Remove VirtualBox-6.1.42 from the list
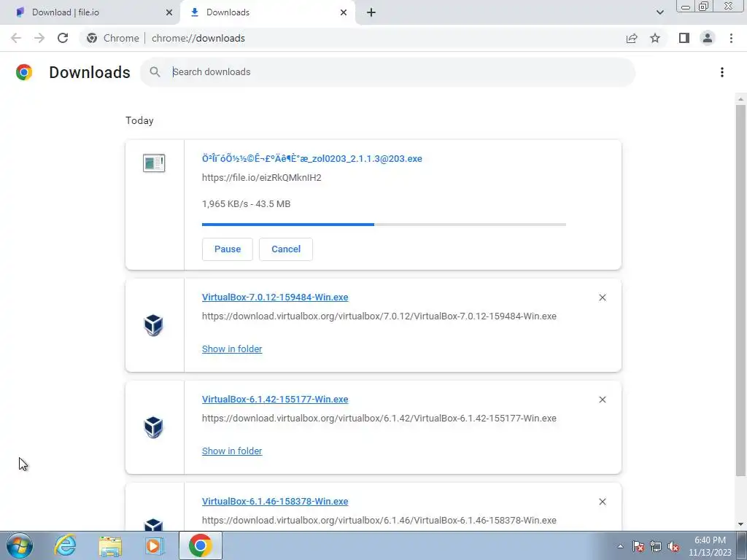The height and width of the screenshot is (560, 747). click(x=602, y=400)
